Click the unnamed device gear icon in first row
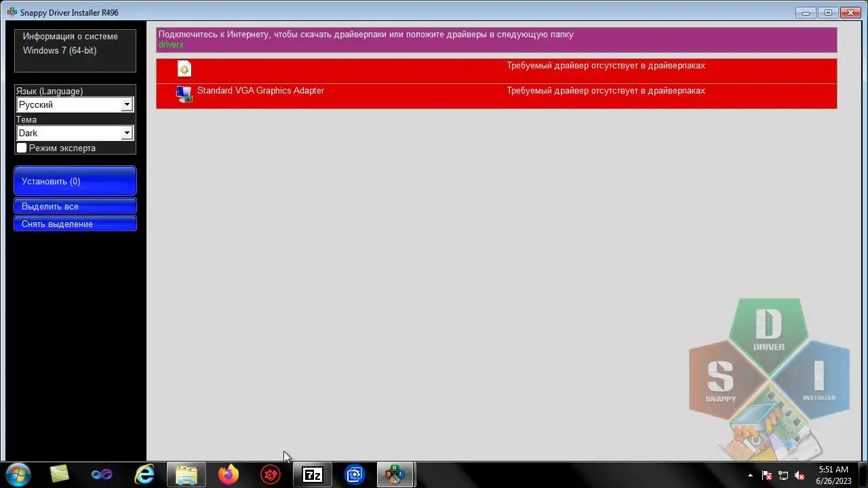This screenshot has height=488, width=868. point(184,68)
